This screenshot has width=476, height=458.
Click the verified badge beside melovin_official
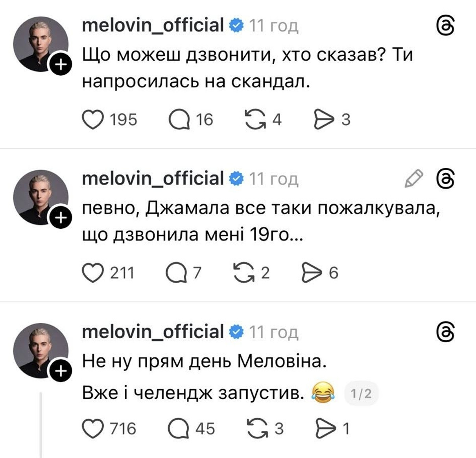pyautogui.click(x=236, y=25)
